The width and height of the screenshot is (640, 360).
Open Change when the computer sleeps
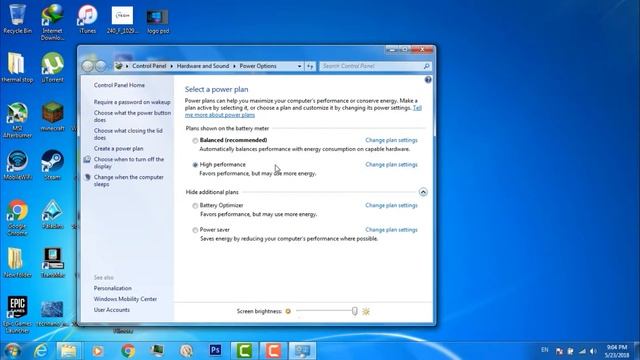pyautogui.click(x=129, y=181)
